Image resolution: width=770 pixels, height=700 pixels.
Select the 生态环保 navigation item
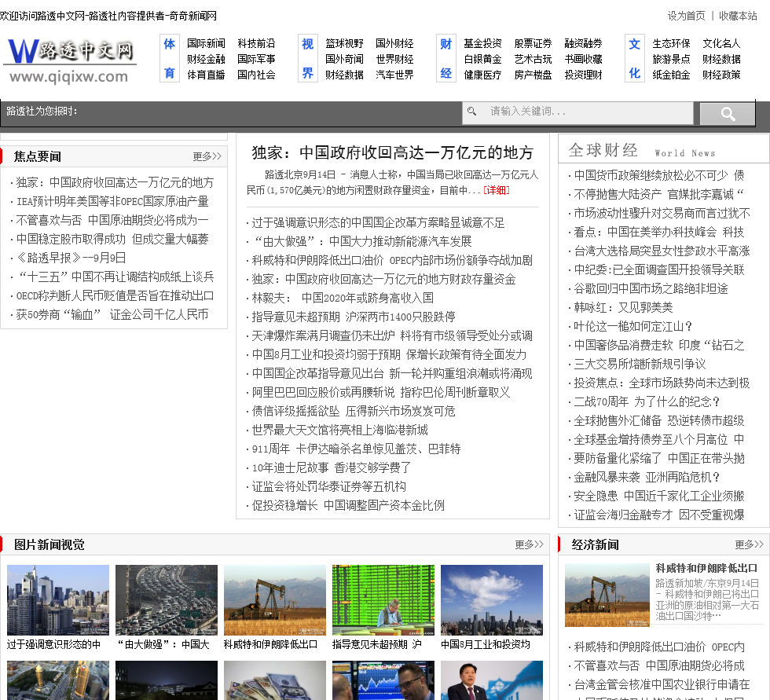671,44
